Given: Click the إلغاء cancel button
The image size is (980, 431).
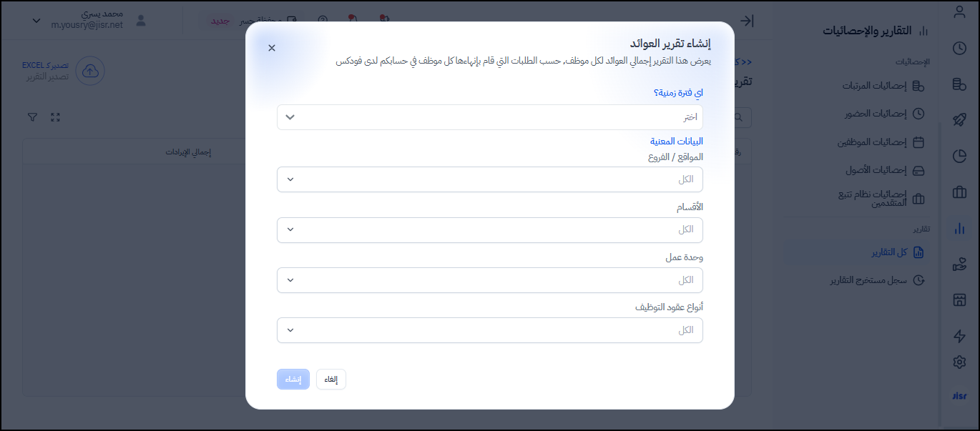Looking at the screenshot, I should click(x=331, y=379).
